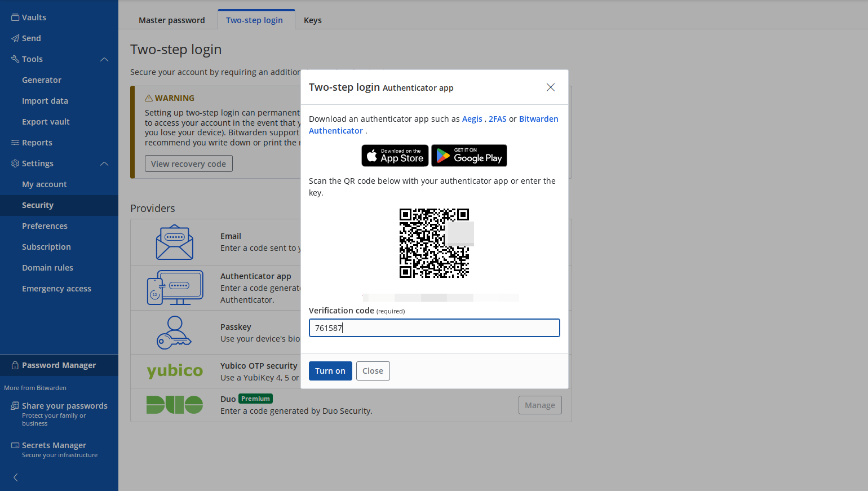Click the Share your passwords icon

(x=15, y=406)
